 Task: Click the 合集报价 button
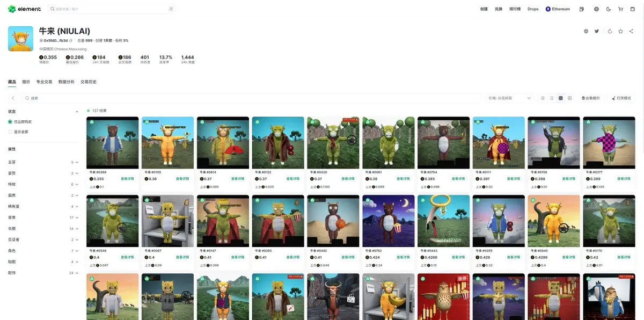[x=590, y=98]
